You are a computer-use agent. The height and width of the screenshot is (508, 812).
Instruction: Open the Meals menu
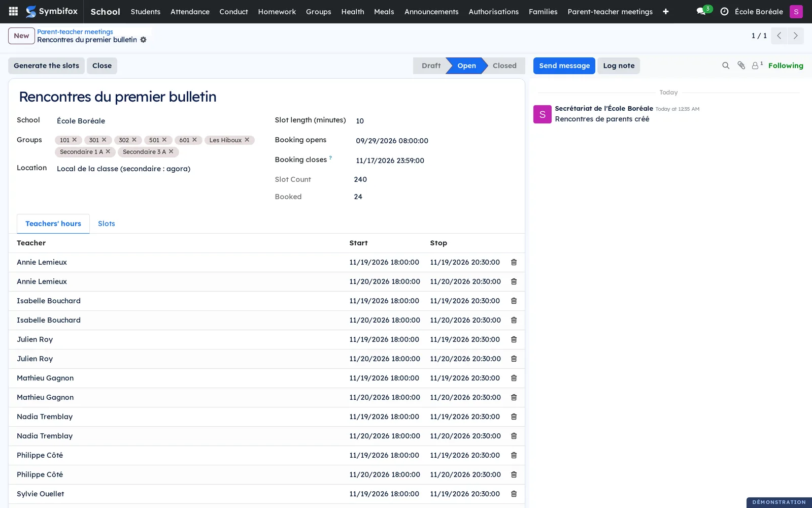384,11
